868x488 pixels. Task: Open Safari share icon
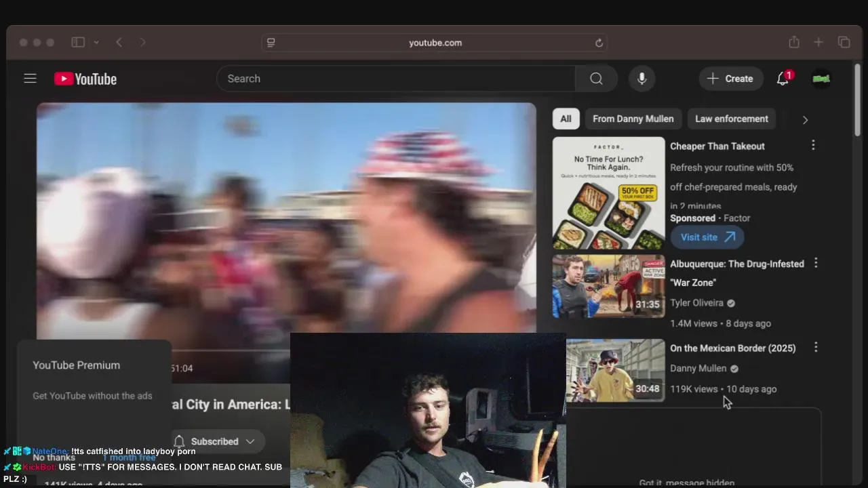tap(794, 42)
